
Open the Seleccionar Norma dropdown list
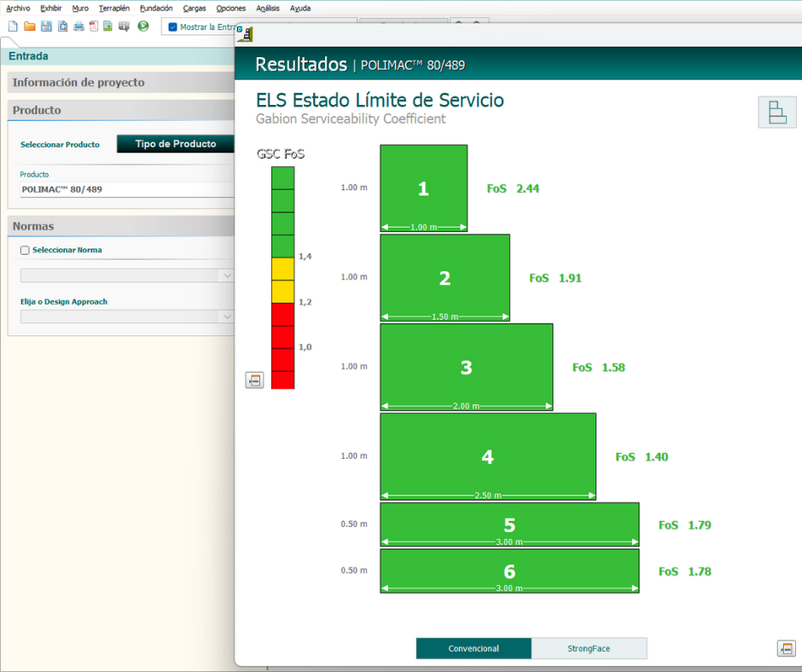226,275
